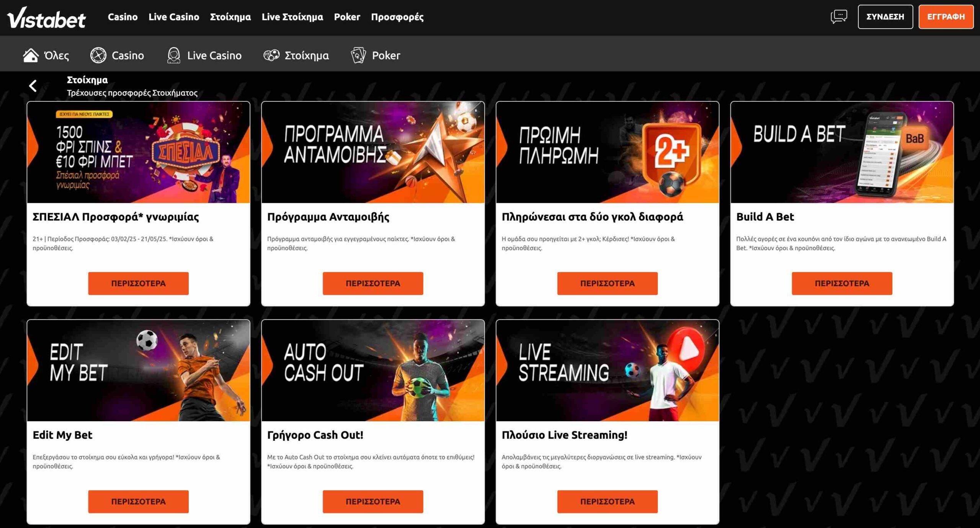Open Casino in top navigation
The height and width of the screenshot is (528, 980).
point(122,17)
